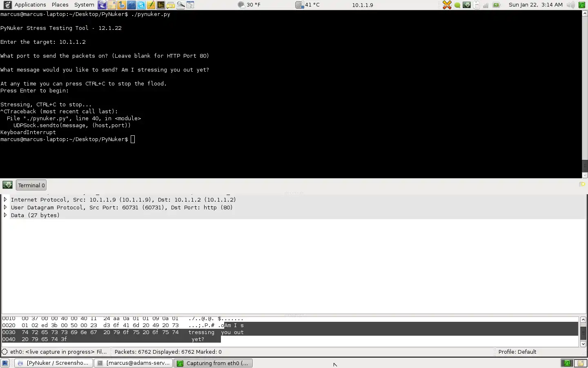
Task: Open the weather applet showing 30 °F
Action: [x=249, y=5]
